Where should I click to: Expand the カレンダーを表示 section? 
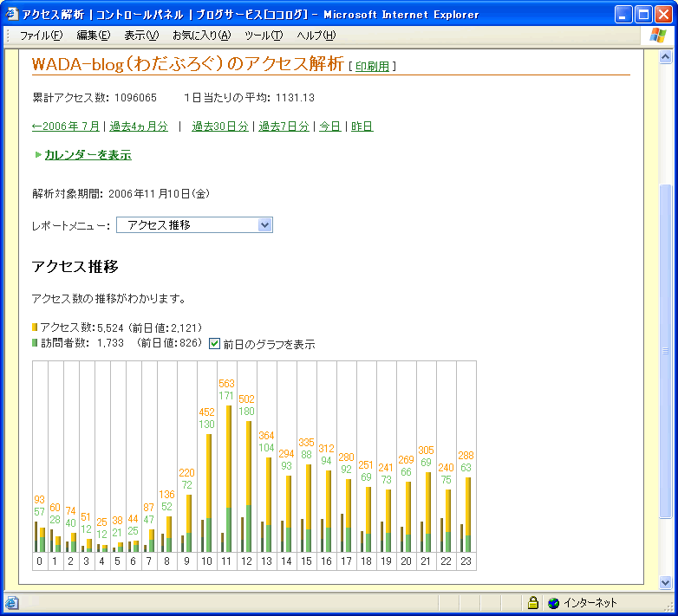point(88,155)
